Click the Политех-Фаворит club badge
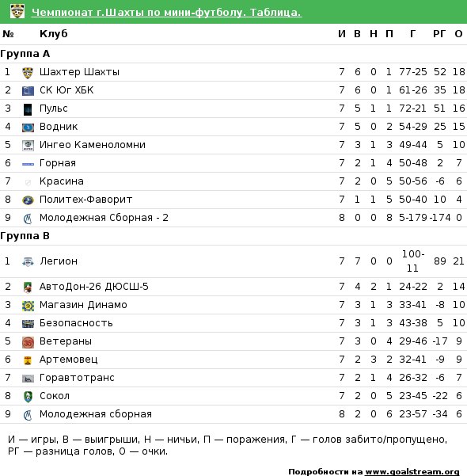Screen dimensions: 467x476 tap(28, 200)
